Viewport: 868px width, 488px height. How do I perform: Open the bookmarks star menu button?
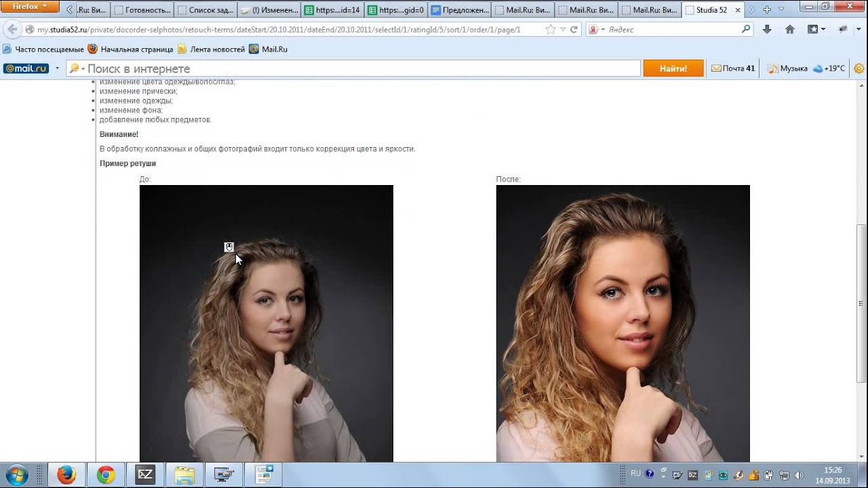point(816,30)
